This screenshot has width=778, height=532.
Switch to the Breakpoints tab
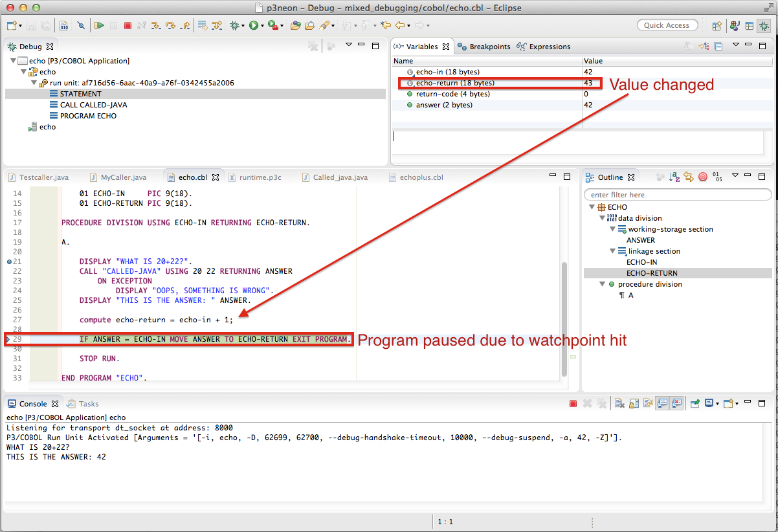pyautogui.click(x=484, y=47)
